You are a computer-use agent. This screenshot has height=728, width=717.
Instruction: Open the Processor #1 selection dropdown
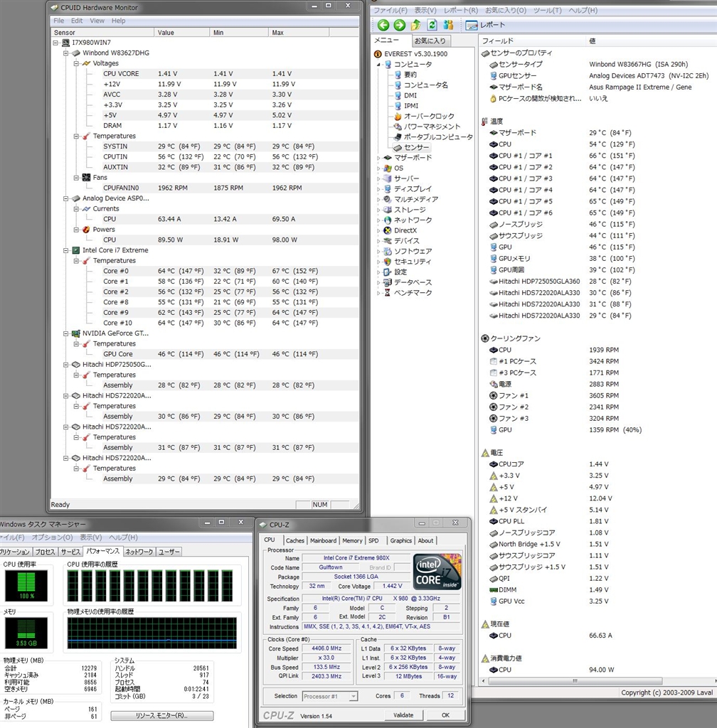[331, 696]
